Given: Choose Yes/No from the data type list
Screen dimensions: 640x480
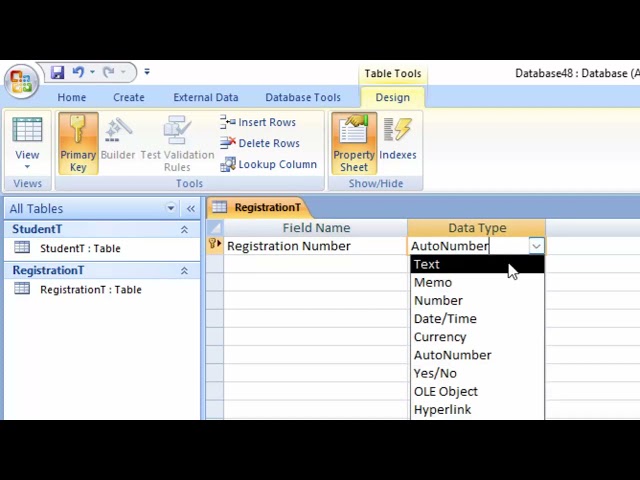Looking at the screenshot, I should tap(477, 373).
